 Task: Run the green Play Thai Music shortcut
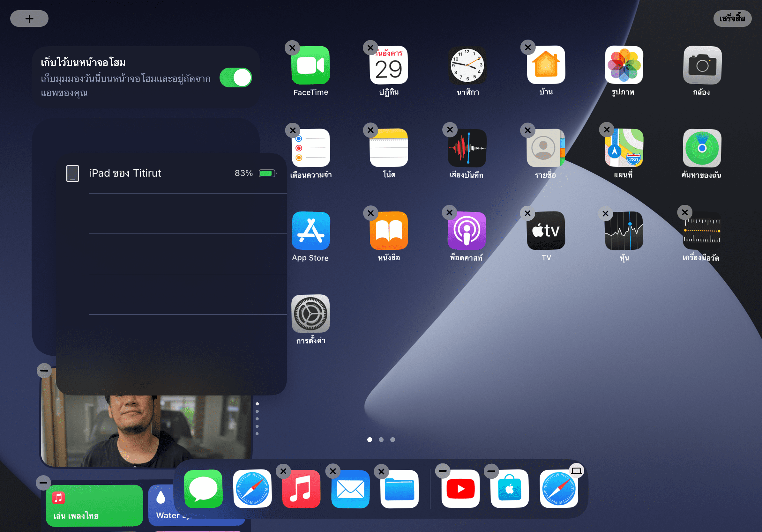click(94, 505)
